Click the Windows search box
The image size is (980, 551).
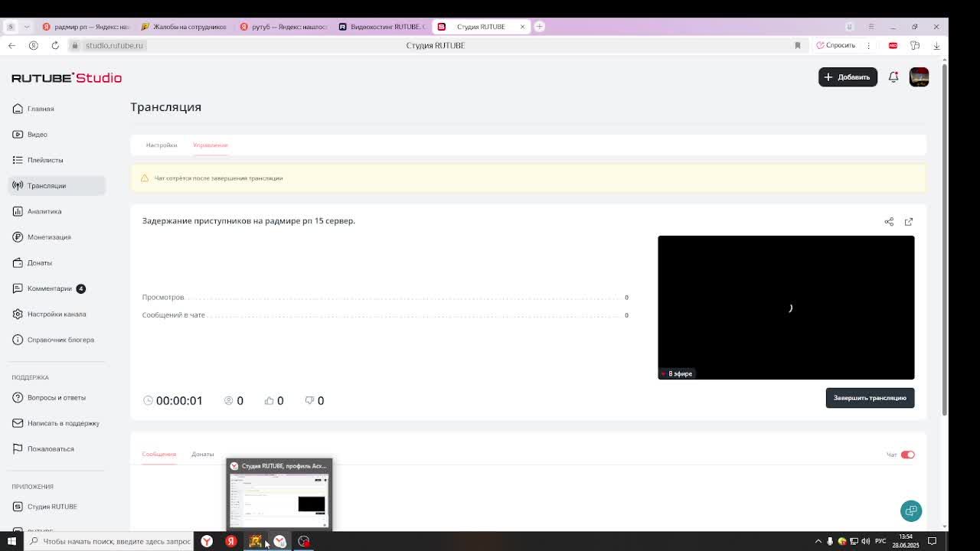click(x=109, y=541)
